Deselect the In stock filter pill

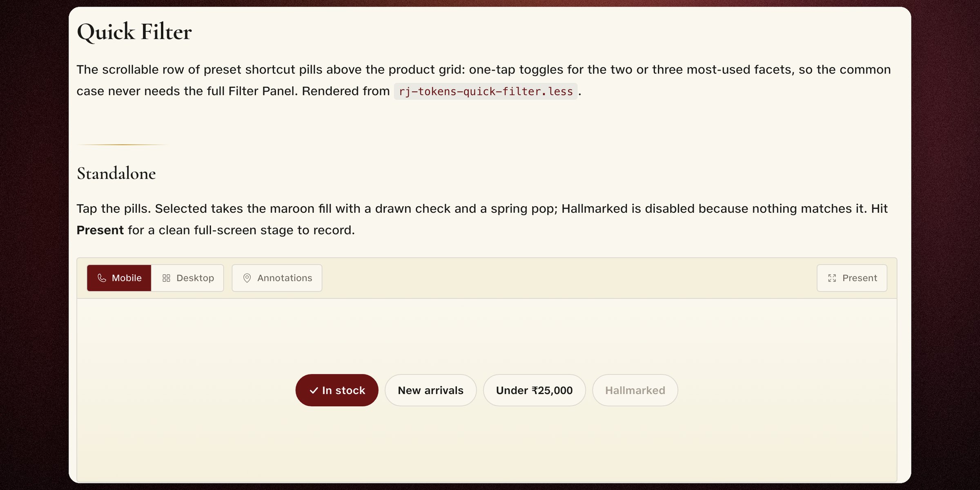[x=337, y=390]
